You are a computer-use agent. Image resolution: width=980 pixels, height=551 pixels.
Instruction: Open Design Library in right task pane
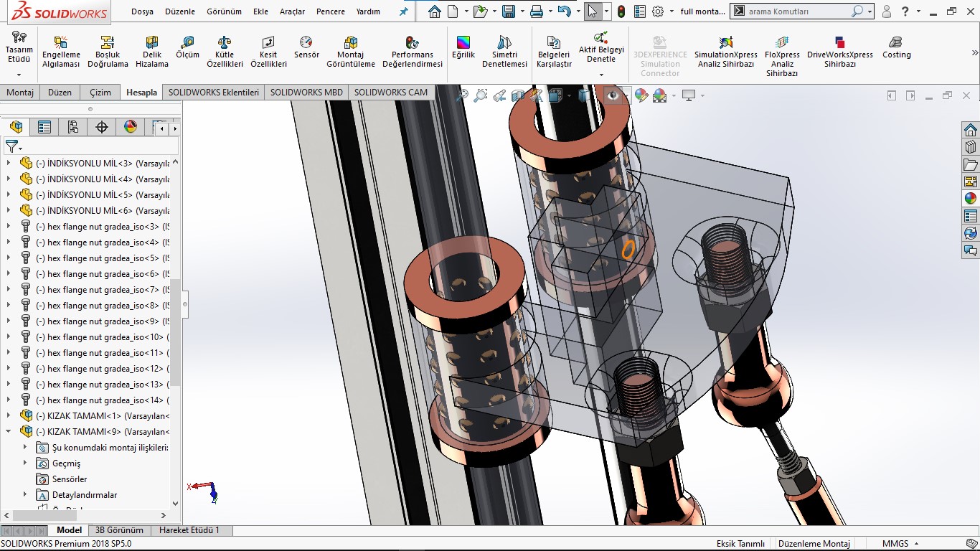pyautogui.click(x=971, y=147)
